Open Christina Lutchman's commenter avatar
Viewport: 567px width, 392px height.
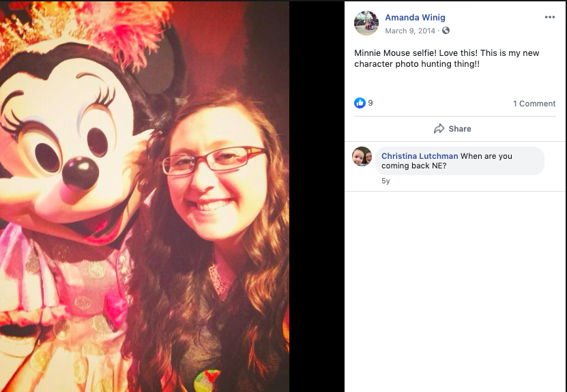tap(362, 156)
